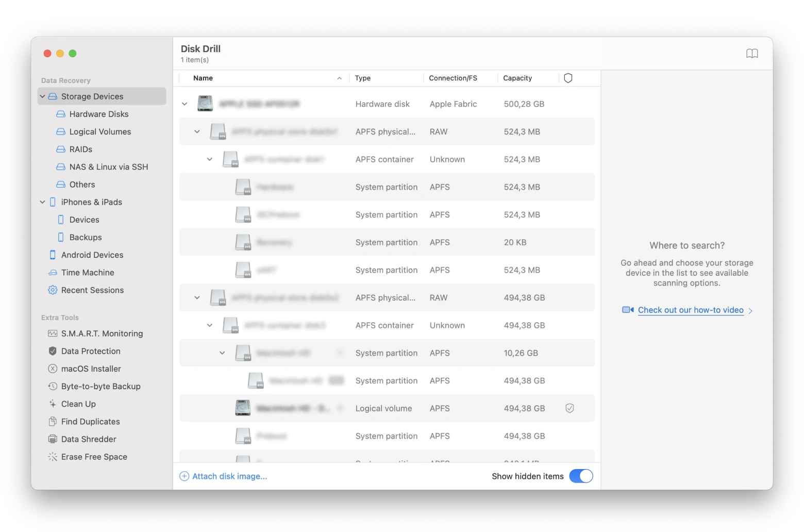The width and height of the screenshot is (804, 532).
Task: Select the Data Shredder tool icon
Action: [53, 439]
